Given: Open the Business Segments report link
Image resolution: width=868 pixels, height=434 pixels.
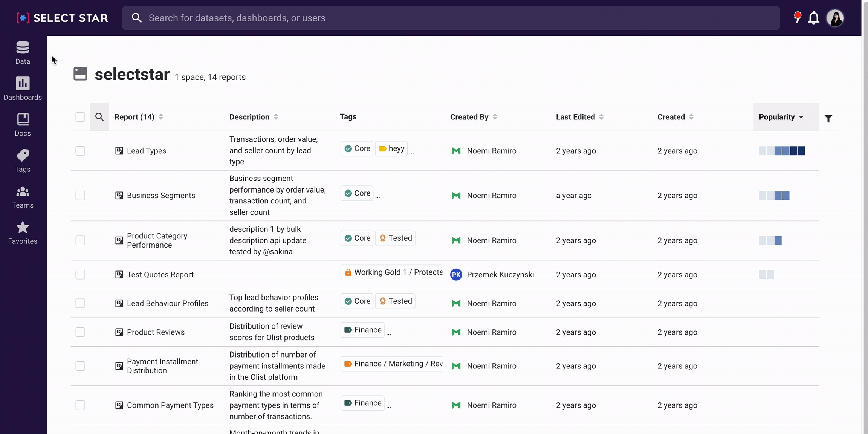Looking at the screenshot, I should tap(161, 196).
